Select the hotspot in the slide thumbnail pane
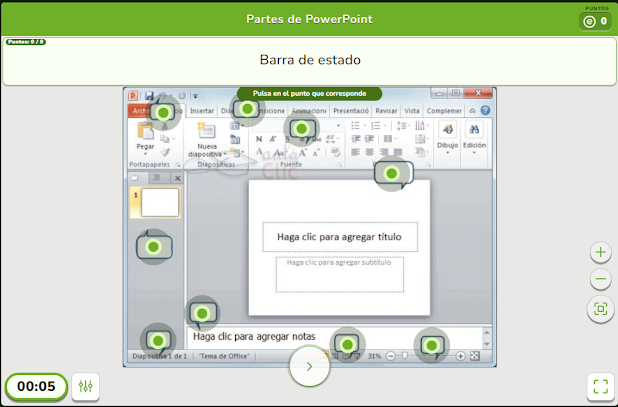 pos(154,247)
